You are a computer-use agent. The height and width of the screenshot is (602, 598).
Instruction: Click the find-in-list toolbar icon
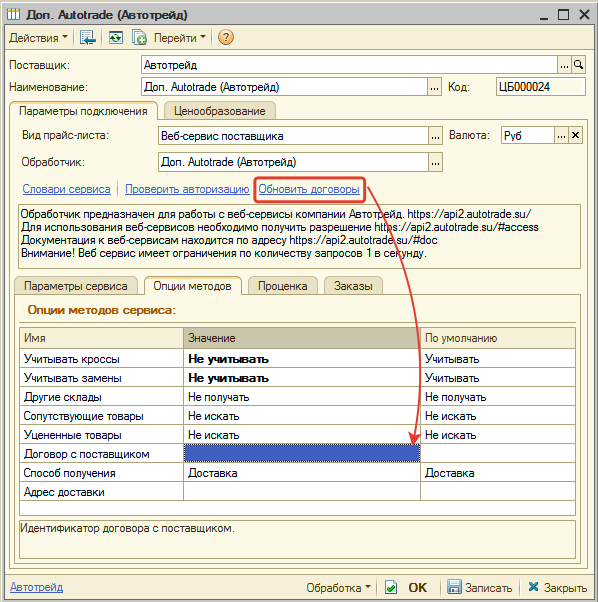click(x=88, y=38)
